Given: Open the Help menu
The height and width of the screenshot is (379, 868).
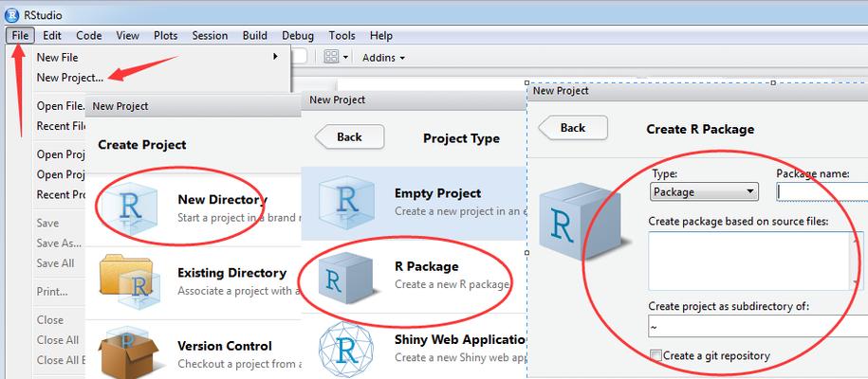Looking at the screenshot, I should click(x=380, y=35).
